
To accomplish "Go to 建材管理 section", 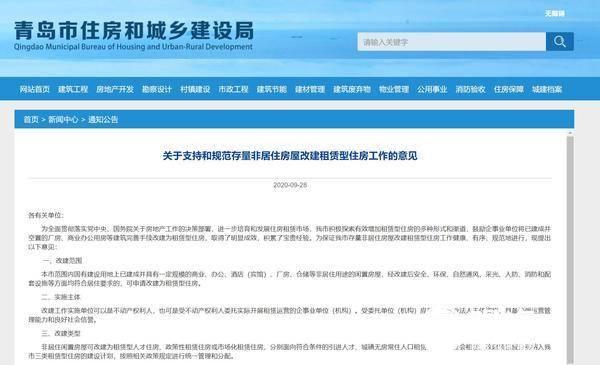I will tap(310, 89).
